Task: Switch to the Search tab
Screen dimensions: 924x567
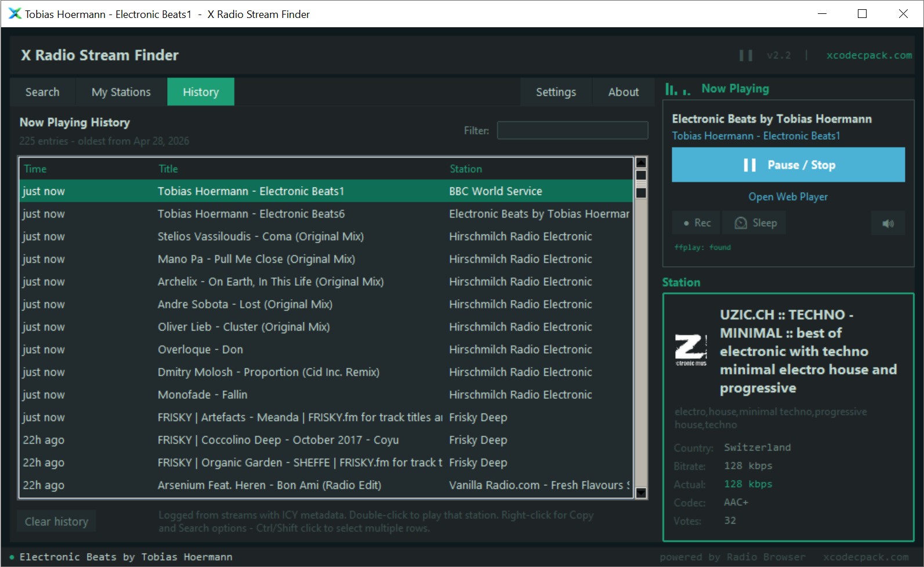Action: pyautogui.click(x=42, y=92)
